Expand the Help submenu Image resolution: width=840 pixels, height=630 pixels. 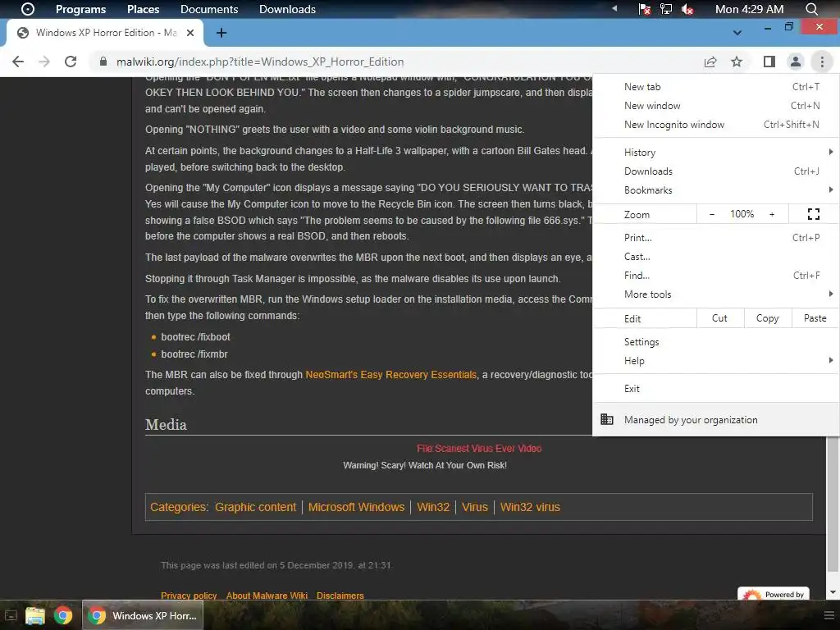tap(716, 361)
